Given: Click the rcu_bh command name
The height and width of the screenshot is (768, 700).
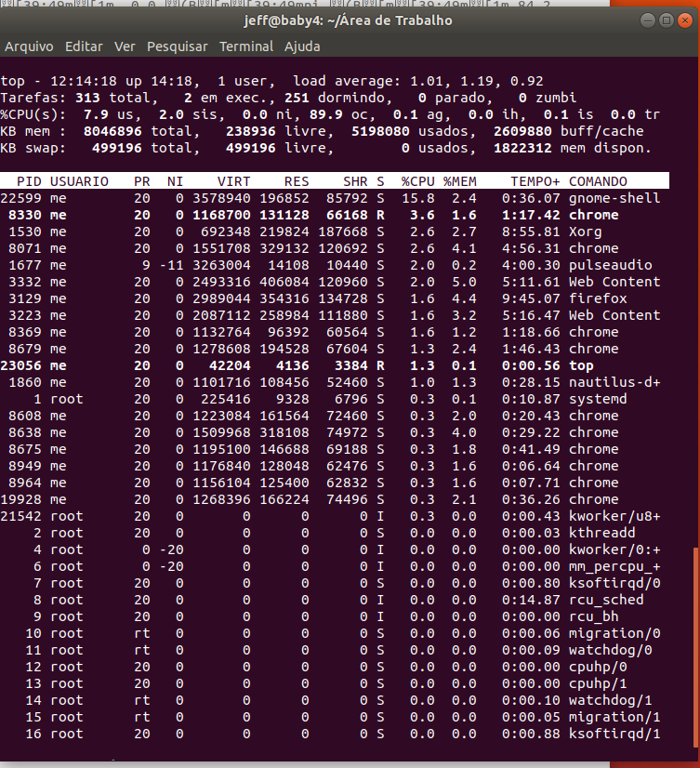Looking at the screenshot, I should point(594,616).
